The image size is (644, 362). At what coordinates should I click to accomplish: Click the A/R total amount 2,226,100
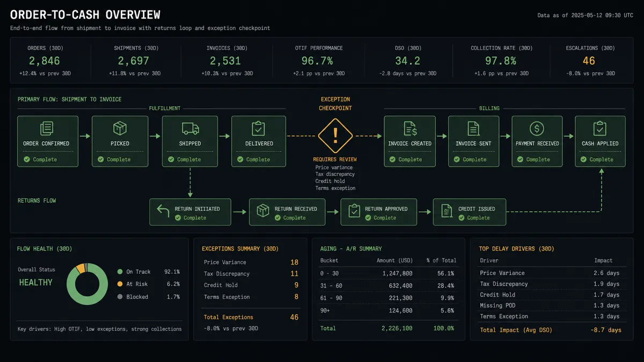click(x=397, y=328)
